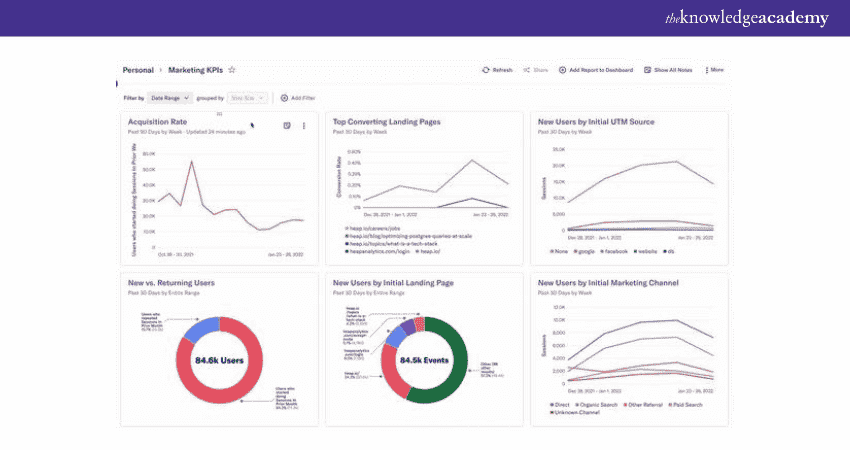Image resolution: width=850 pixels, height=450 pixels.
Task: Click the Add Filter plus icon
Action: click(x=284, y=98)
